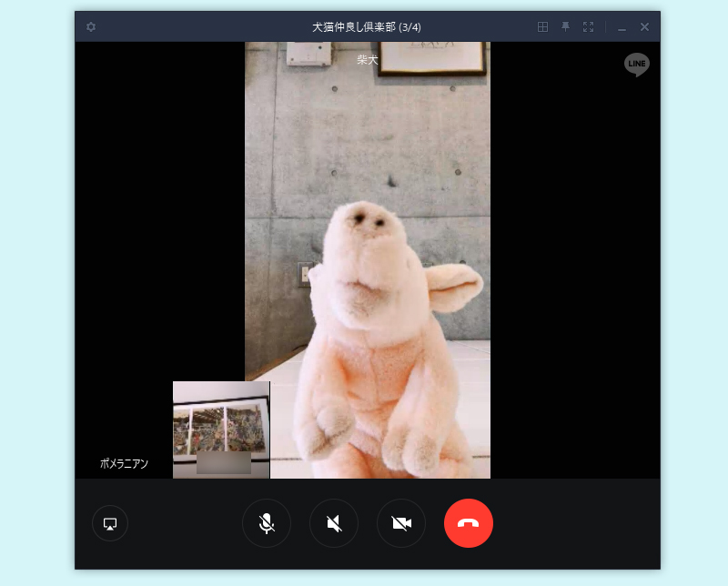The width and height of the screenshot is (728, 586).
Task: End the call with the red button
Action: 469,523
